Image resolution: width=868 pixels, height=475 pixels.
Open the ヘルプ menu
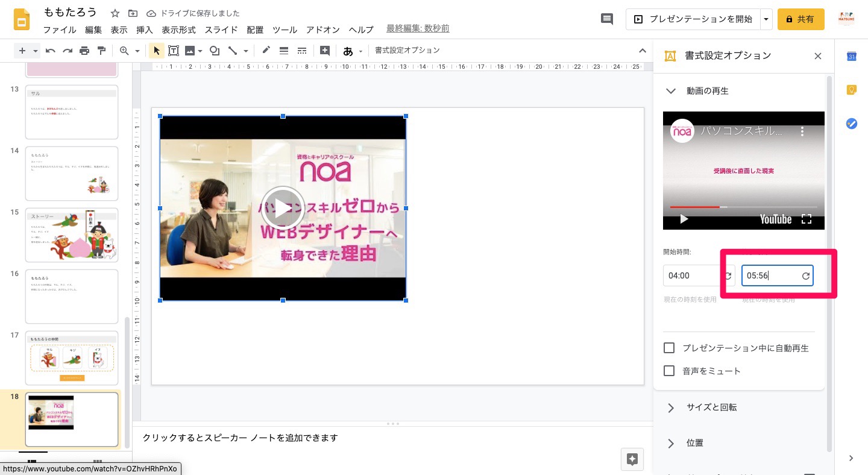pyautogui.click(x=361, y=30)
